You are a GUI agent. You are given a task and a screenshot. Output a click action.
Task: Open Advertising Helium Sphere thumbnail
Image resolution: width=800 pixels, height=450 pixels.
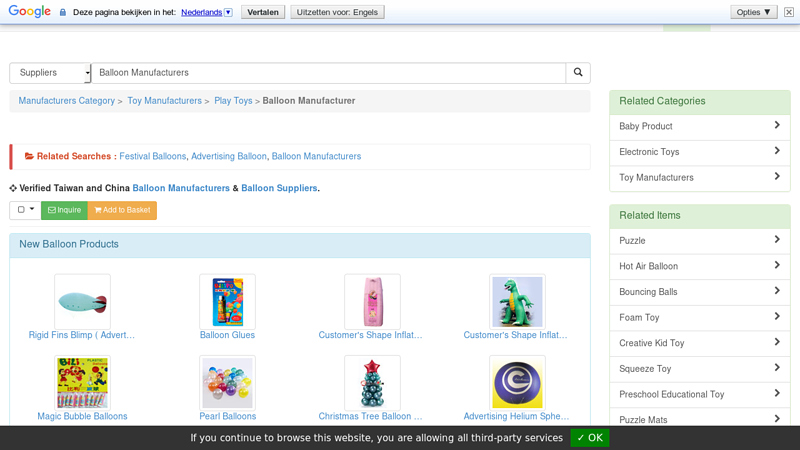click(x=517, y=383)
